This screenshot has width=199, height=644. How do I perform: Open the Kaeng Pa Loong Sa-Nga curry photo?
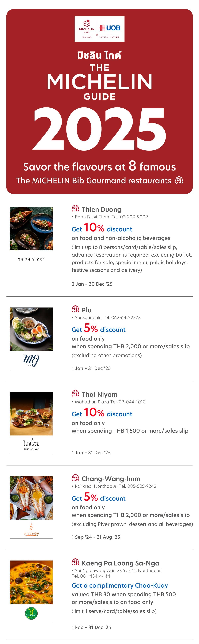pos(31,582)
